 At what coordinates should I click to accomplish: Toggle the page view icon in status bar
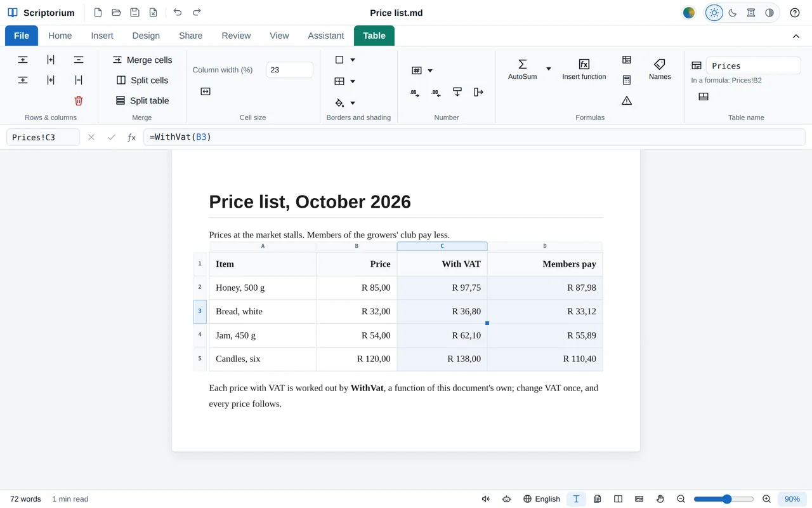click(x=597, y=499)
